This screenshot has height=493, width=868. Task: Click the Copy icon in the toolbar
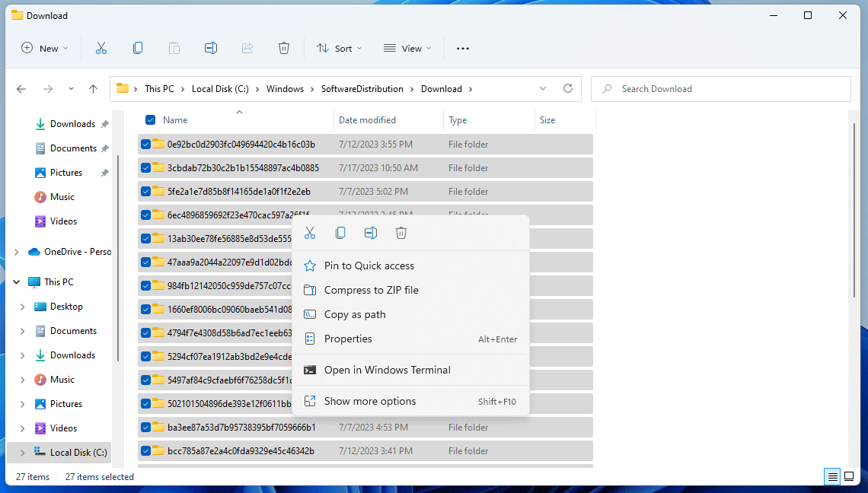(x=138, y=48)
